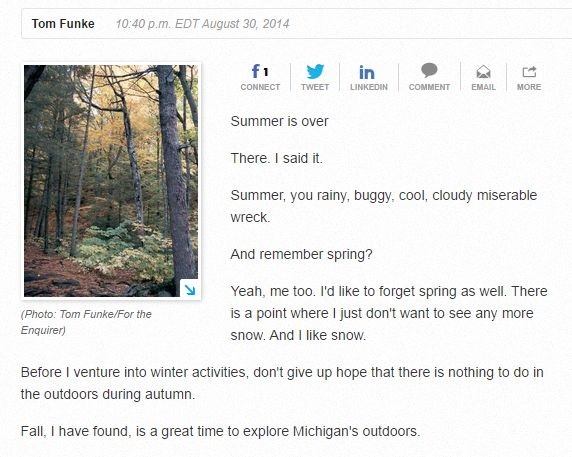Screen dimensions: 572x457
Task: Click the sentence about exploring Michigan's outdoors
Action: 220,431
